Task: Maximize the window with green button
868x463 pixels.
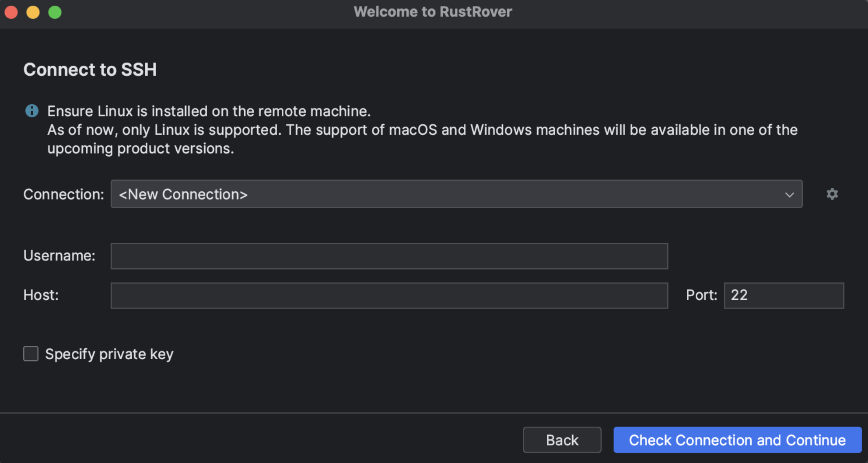Action: [x=55, y=12]
